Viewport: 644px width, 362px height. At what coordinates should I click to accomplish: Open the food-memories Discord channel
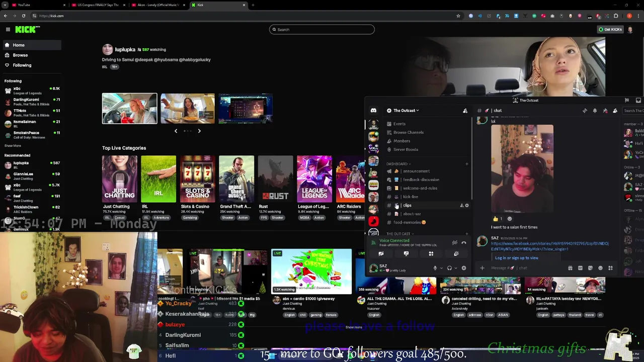[x=427, y=223]
